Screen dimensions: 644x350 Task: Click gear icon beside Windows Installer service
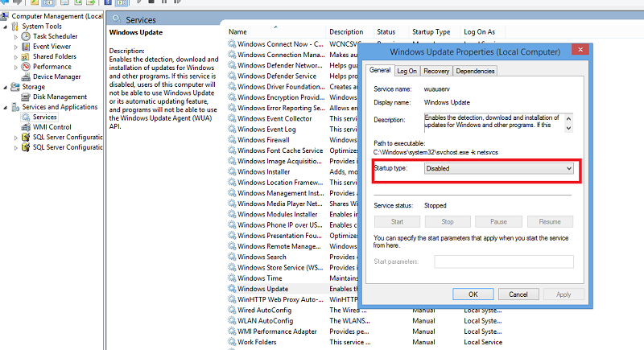click(232, 172)
